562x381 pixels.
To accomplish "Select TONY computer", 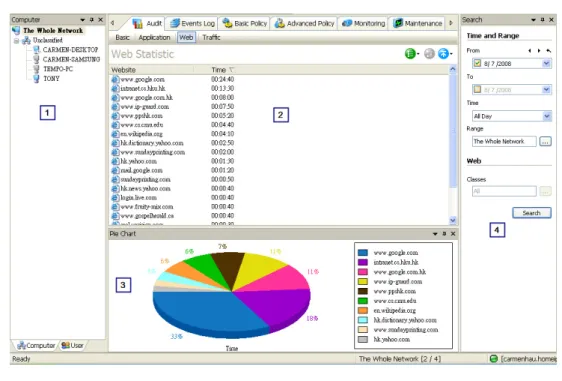I will pyautogui.click(x=51, y=78).
